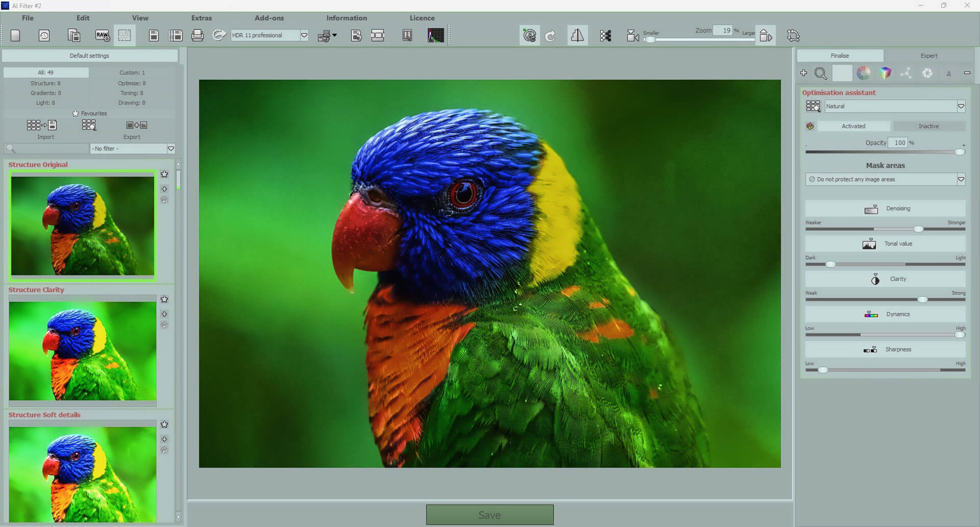The width and height of the screenshot is (980, 527).
Task: Activate the Optimisation assistant
Action: point(852,126)
